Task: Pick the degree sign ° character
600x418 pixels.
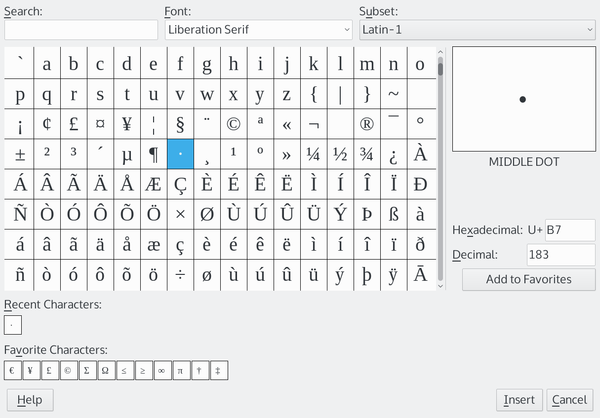Action: [x=420, y=124]
